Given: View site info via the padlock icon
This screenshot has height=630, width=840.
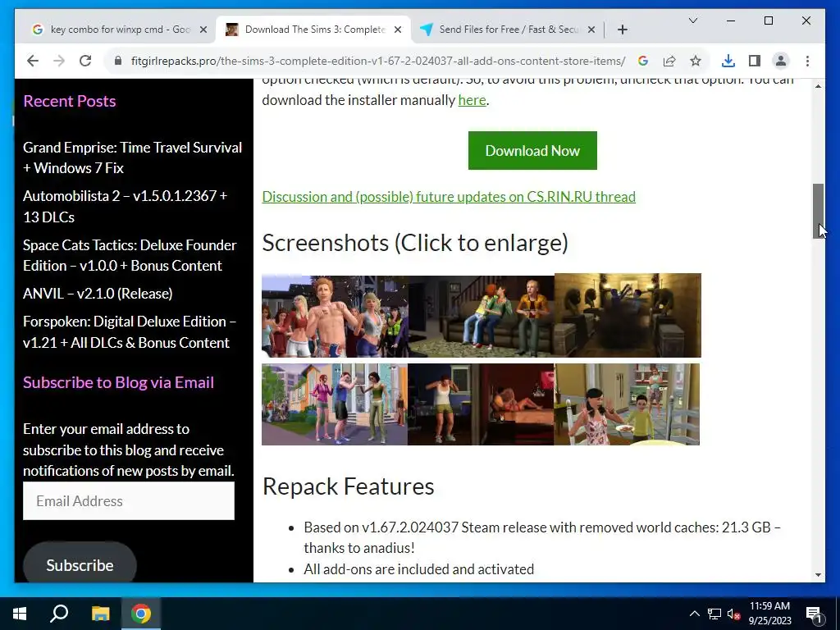Looking at the screenshot, I should tap(118, 61).
